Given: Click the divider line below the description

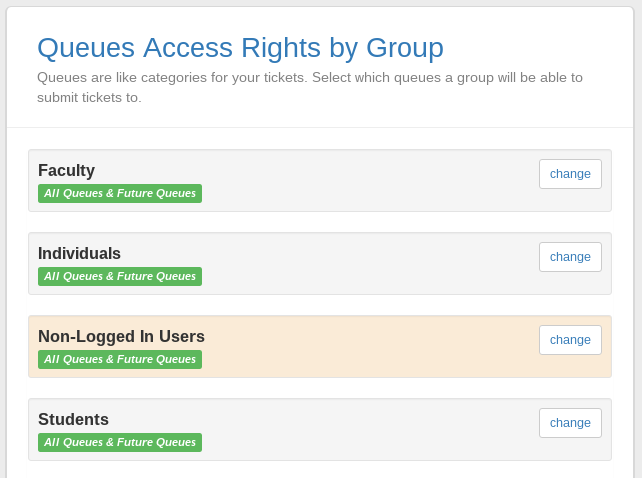Looking at the screenshot, I should (x=320, y=128).
